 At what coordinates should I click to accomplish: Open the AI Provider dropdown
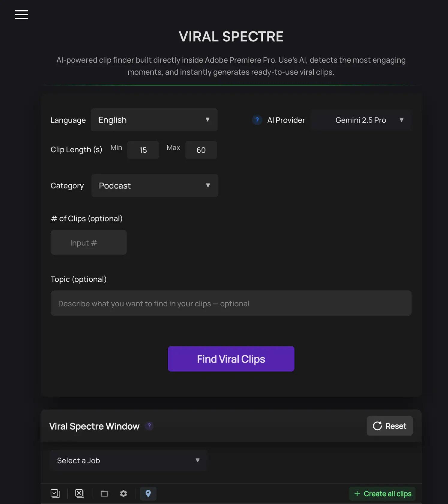(x=361, y=120)
